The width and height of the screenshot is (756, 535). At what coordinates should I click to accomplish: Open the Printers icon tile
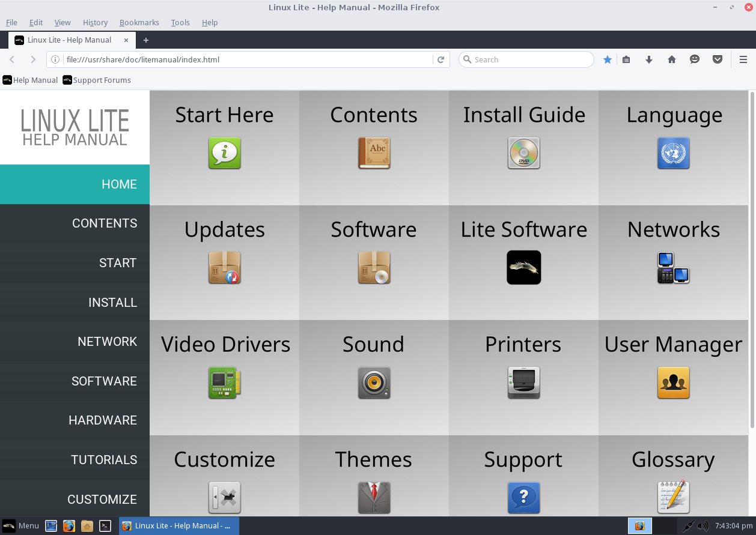[x=523, y=382]
